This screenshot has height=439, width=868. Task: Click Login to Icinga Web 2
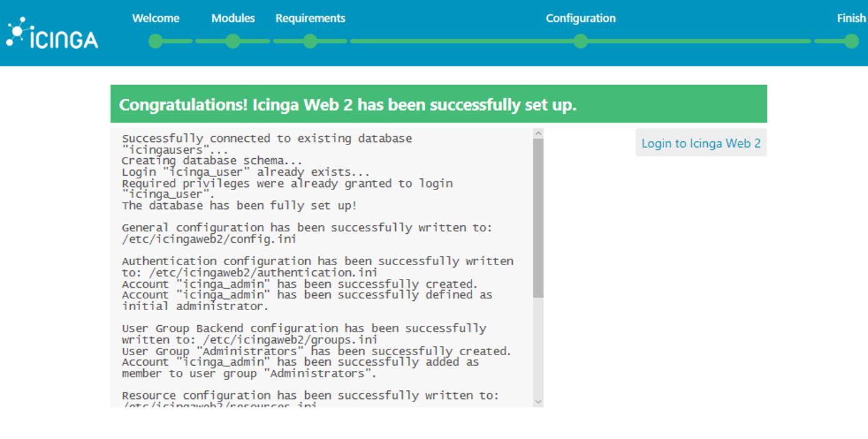point(700,143)
